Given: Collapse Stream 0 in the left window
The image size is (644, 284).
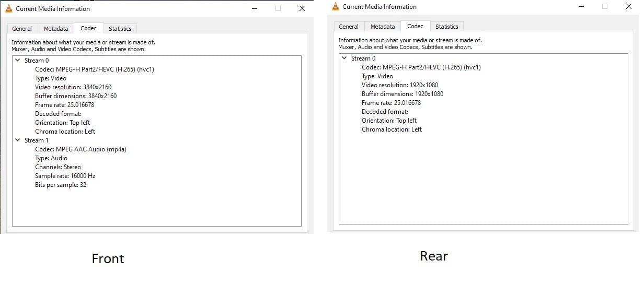Looking at the screenshot, I should (x=18, y=61).
